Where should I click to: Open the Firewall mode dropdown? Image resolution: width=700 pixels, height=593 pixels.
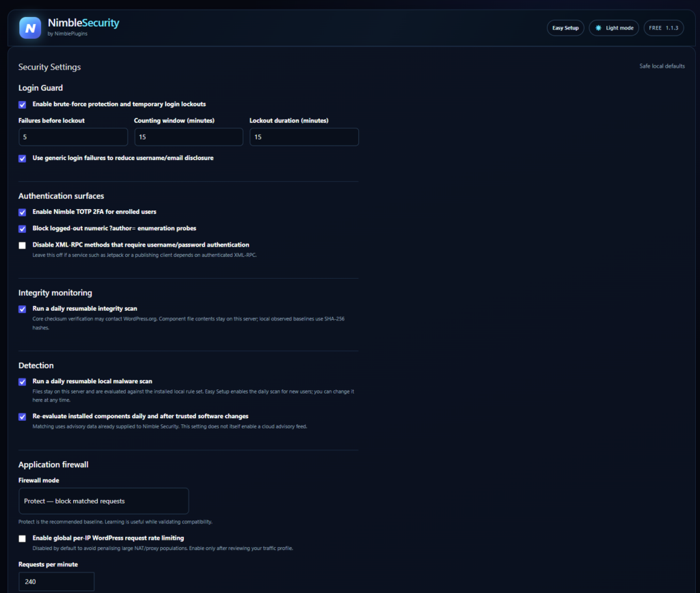point(104,501)
